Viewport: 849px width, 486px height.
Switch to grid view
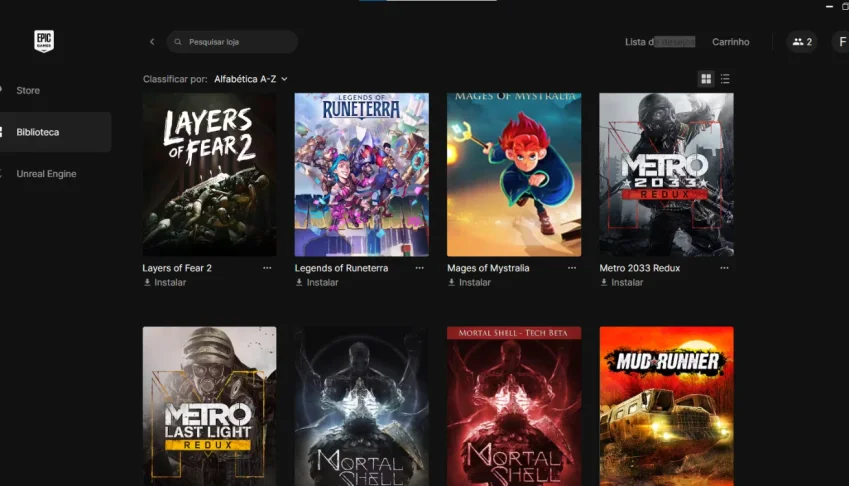click(706, 79)
